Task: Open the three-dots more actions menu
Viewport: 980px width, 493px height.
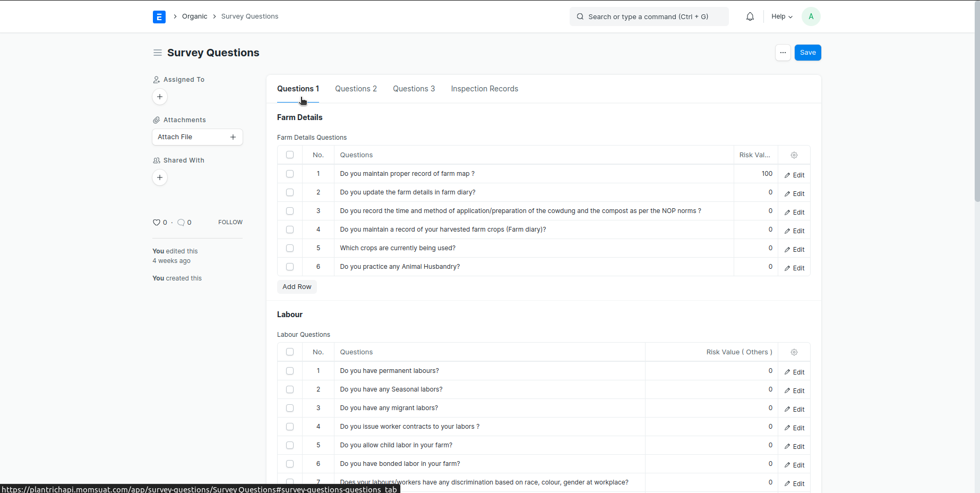Action: click(x=783, y=53)
